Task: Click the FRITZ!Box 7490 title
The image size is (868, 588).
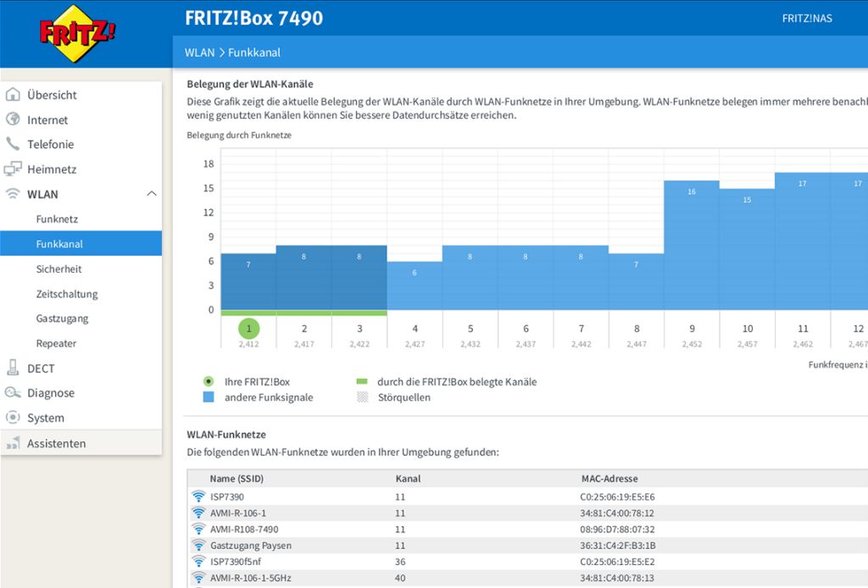Action: click(x=253, y=18)
